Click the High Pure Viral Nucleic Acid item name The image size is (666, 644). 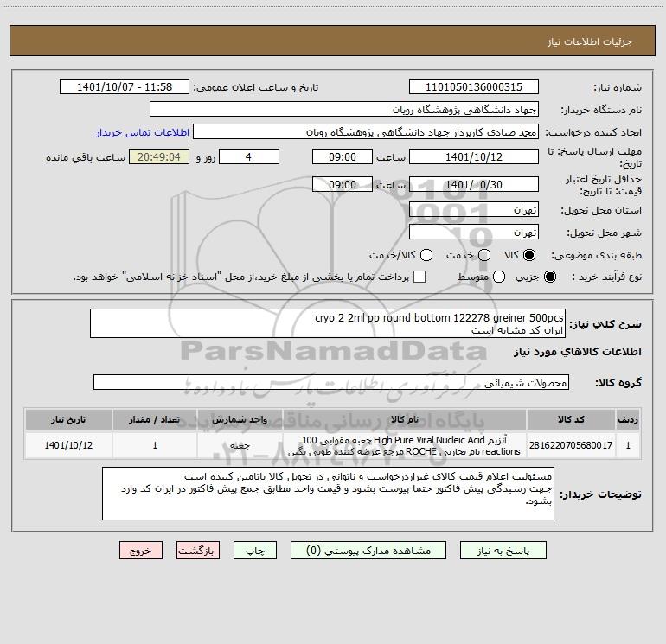click(405, 445)
